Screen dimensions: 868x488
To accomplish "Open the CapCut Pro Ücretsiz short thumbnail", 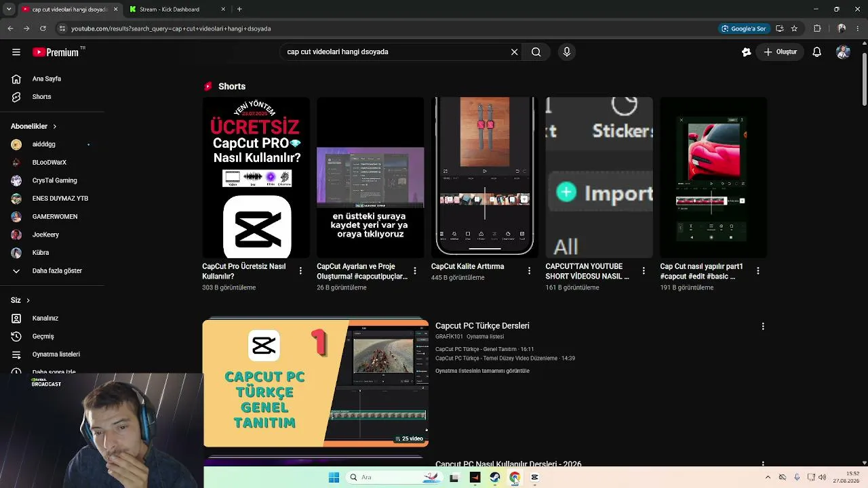I will point(256,178).
